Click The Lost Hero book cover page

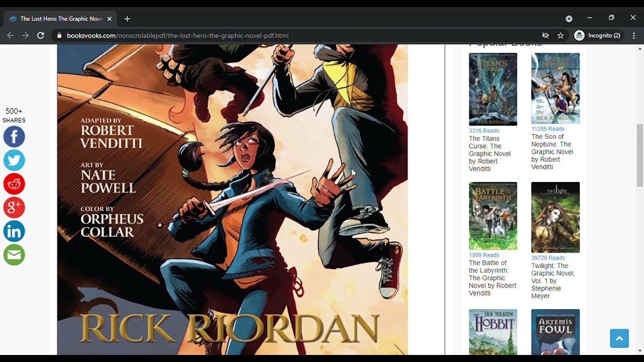[x=232, y=200]
